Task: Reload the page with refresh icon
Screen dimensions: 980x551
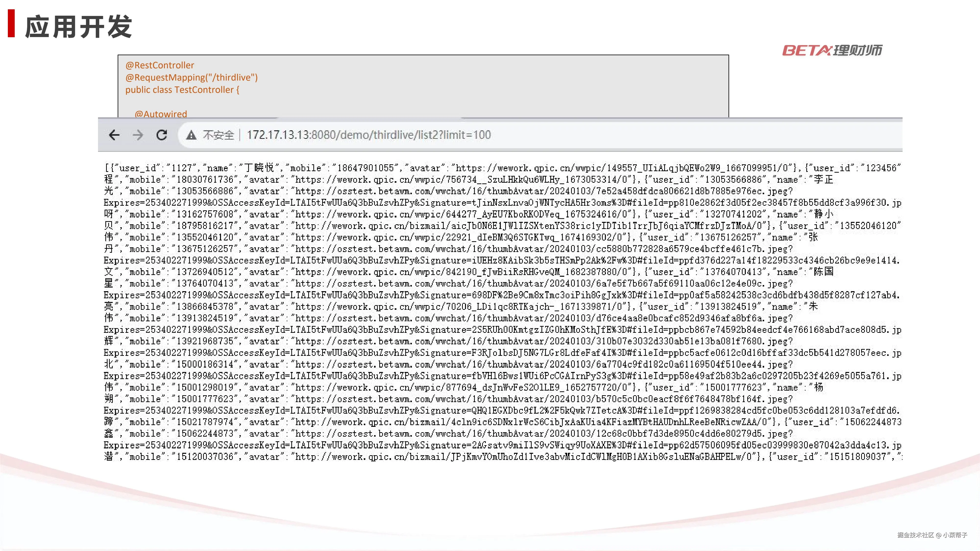Action: (x=162, y=135)
